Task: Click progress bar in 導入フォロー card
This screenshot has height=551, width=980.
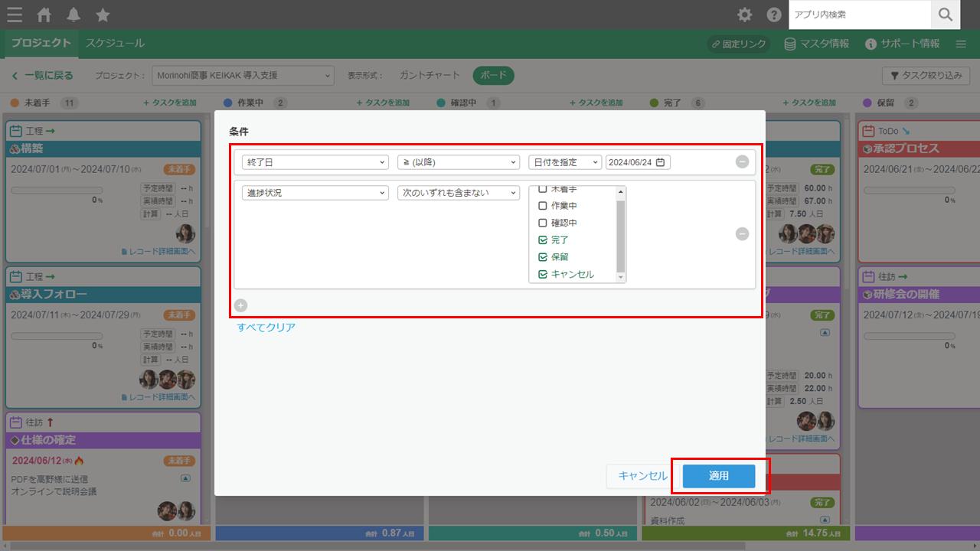Action: (57, 335)
